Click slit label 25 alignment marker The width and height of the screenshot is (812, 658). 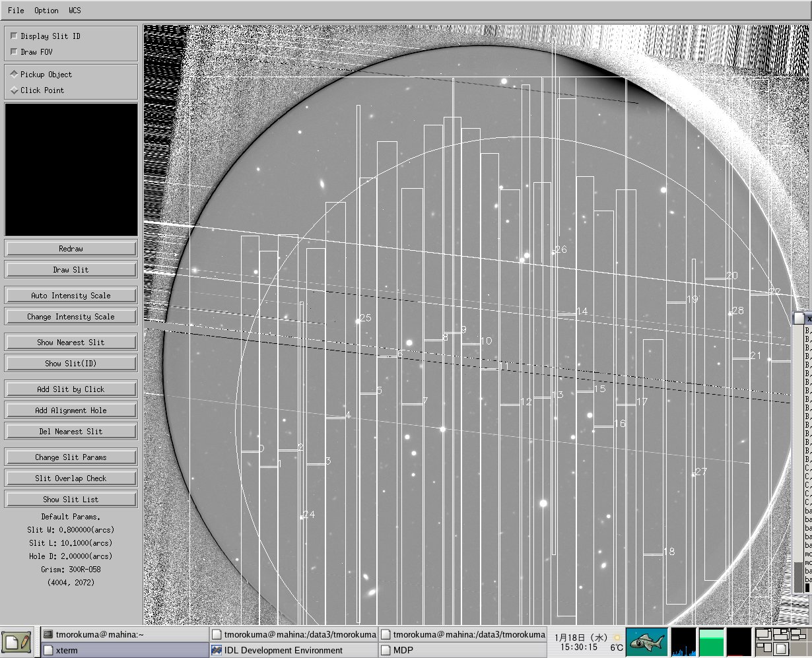366,317
